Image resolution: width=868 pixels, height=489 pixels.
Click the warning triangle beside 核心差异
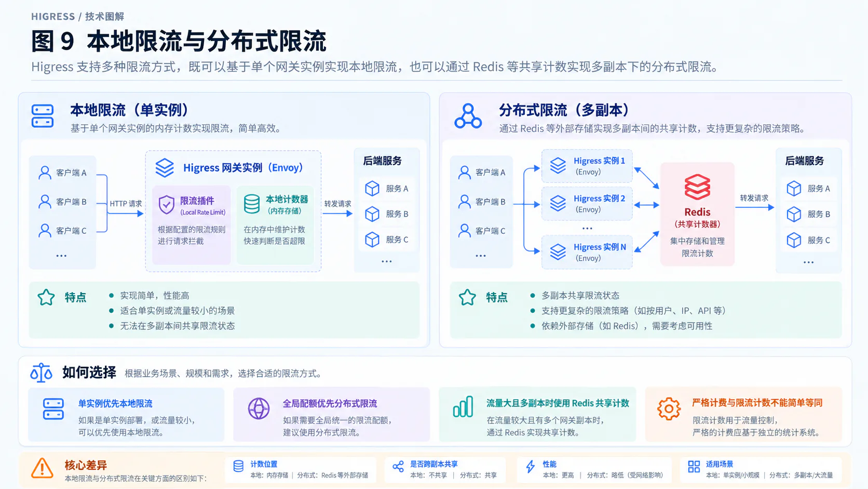(x=42, y=468)
